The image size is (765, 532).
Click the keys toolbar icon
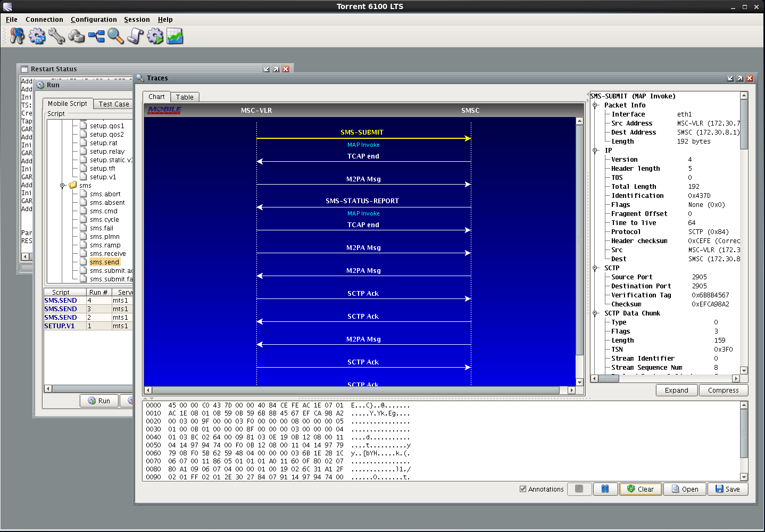[17, 36]
